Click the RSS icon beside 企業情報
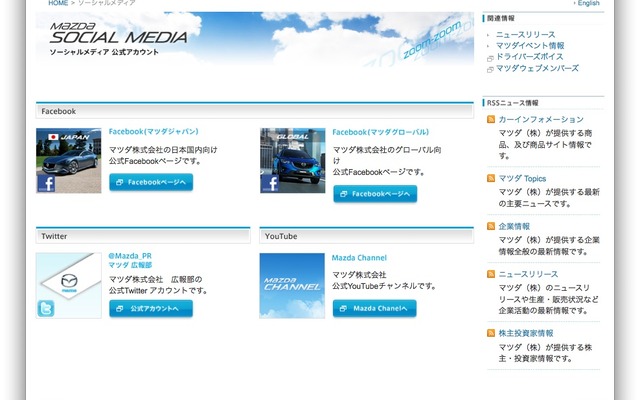The height and width of the screenshot is (400, 640). [491, 226]
